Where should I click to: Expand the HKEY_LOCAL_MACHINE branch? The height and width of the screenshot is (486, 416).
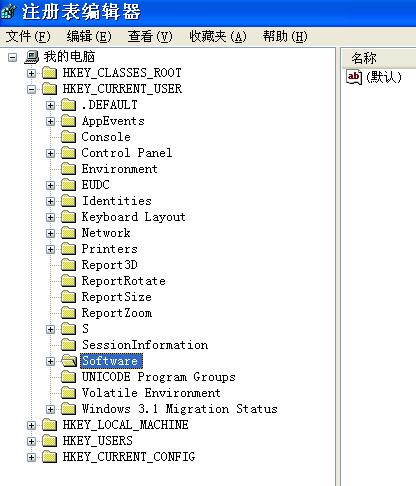click(x=31, y=425)
